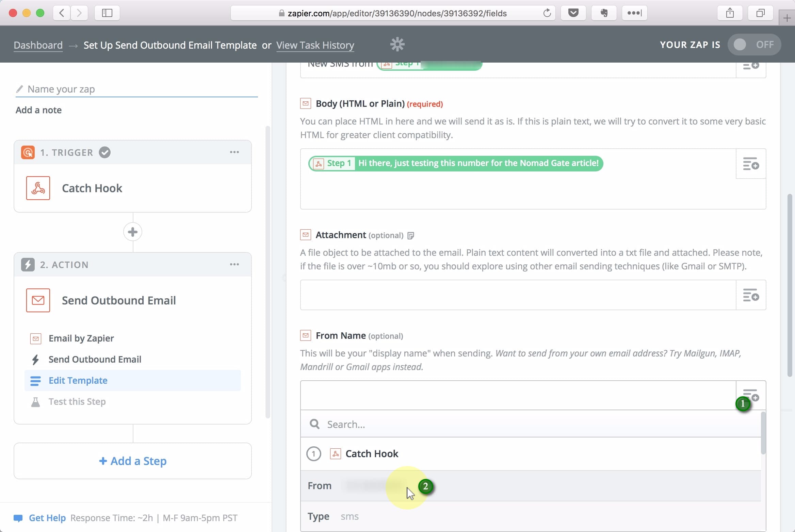
Task: Click the Email by Zapier icon
Action: pyautogui.click(x=35, y=338)
